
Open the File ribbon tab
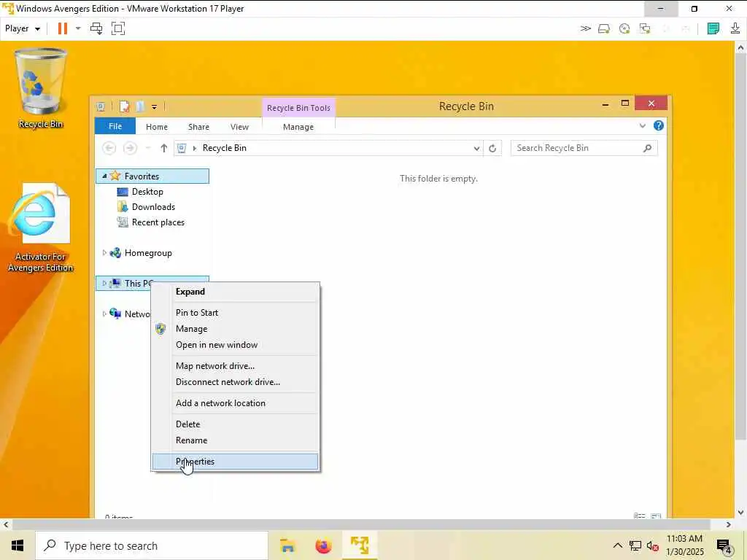[115, 126]
